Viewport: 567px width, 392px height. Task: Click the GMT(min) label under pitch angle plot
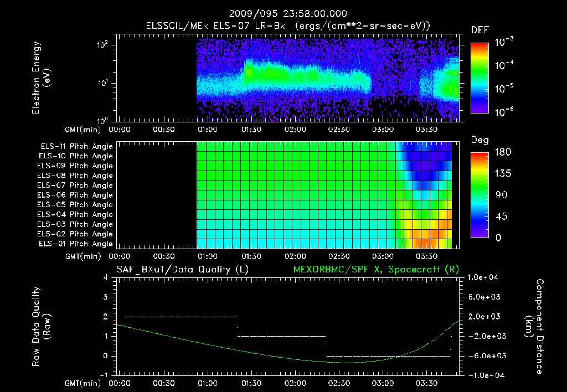pyautogui.click(x=83, y=257)
